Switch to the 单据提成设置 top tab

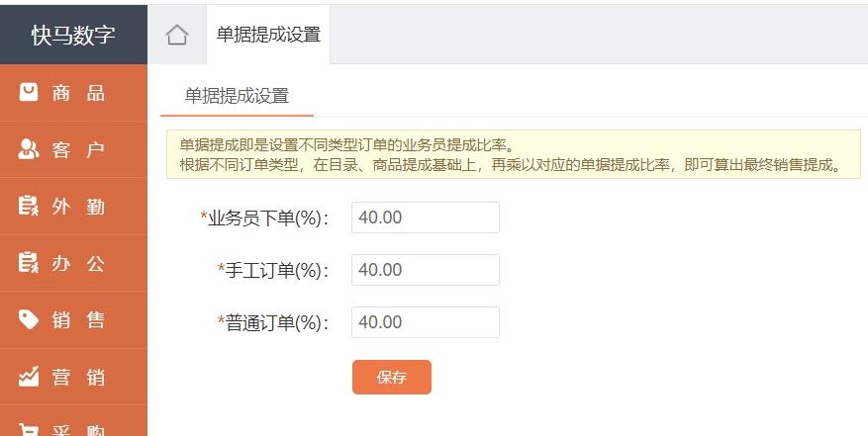click(x=268, y=35)
